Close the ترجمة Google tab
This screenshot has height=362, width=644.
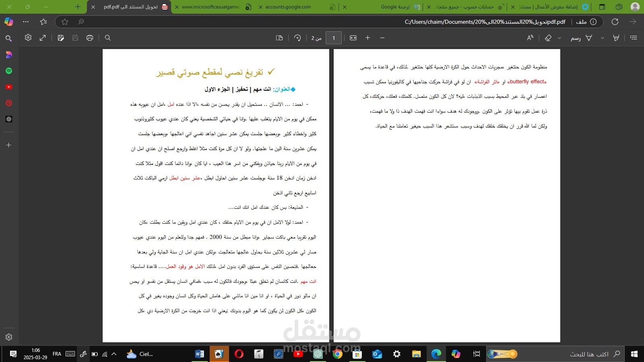tap(345, 7)
